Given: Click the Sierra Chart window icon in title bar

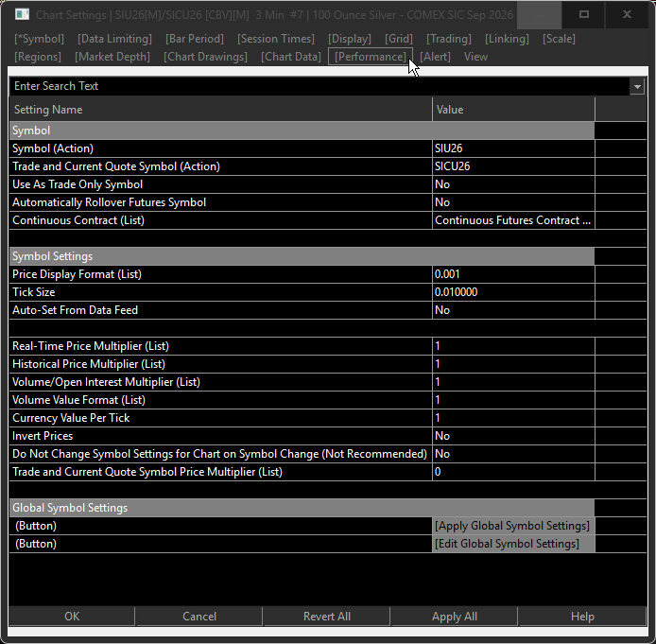Looking at the screenshot, I should tap(22, 14).
